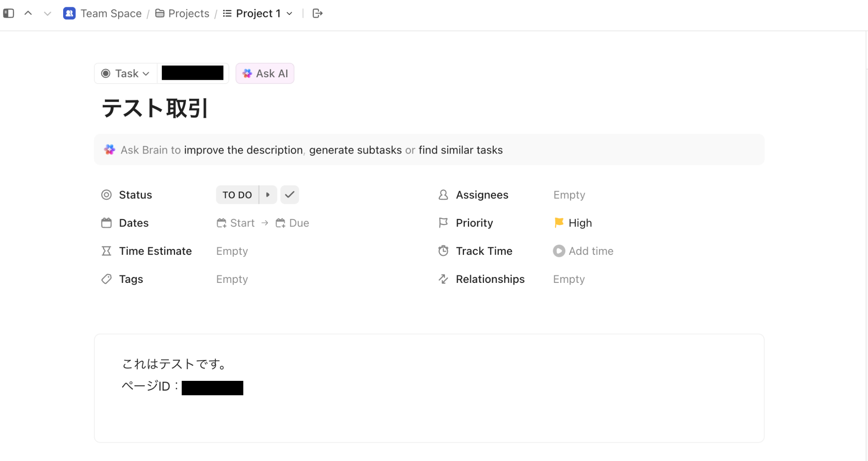868x461 pixels.
Task: Expand the Project 1 breadcrumb dropdown
Action: 290,14
